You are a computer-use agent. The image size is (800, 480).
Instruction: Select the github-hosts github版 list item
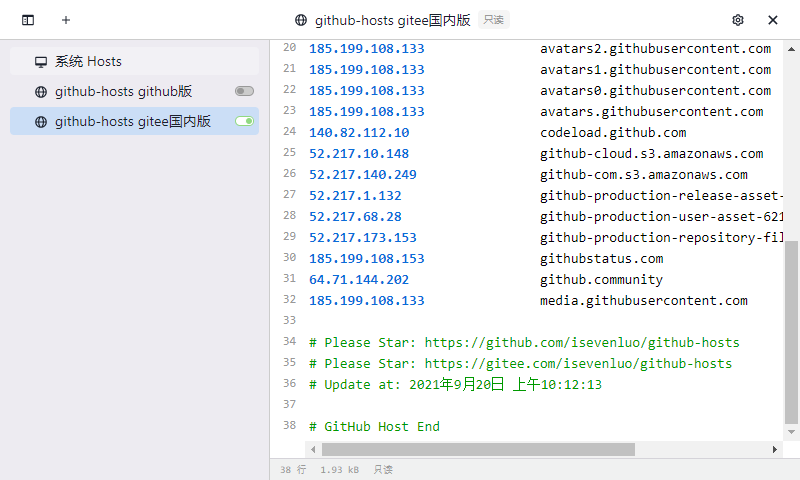click(x=134, y=91)
